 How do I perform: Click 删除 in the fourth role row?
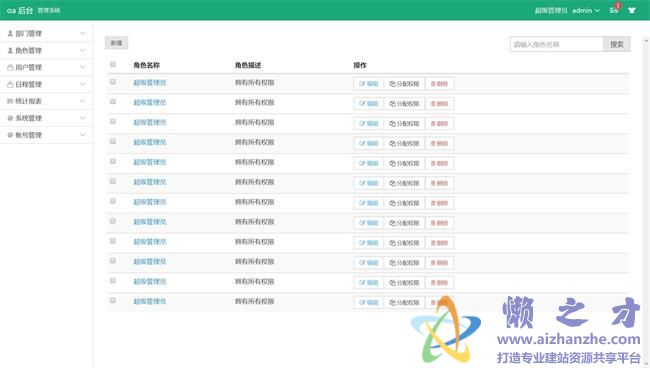[439, 143]
